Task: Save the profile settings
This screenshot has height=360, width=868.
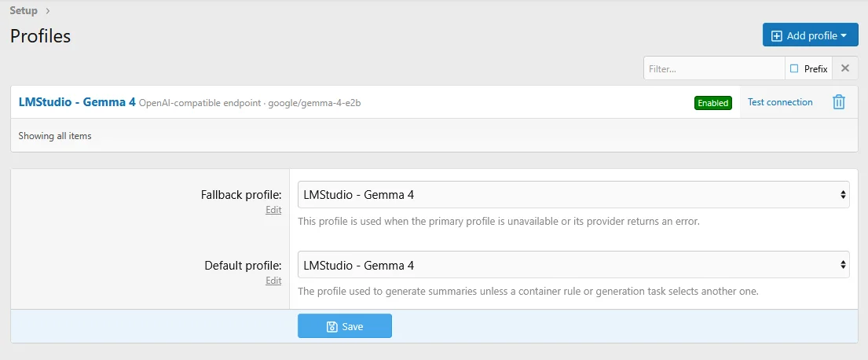Action: [x=345, y=326]
